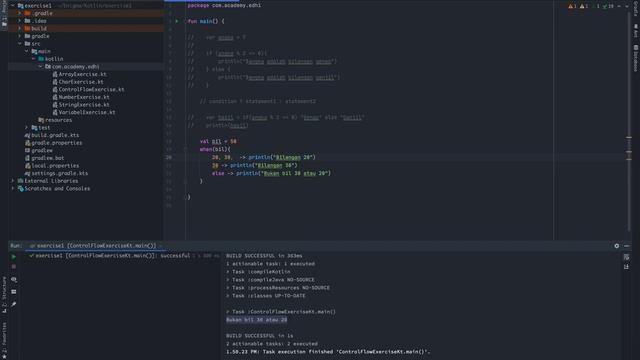Open the Gradle tool window
This screenshot has height=360, width=640.
tap(636, 8)
